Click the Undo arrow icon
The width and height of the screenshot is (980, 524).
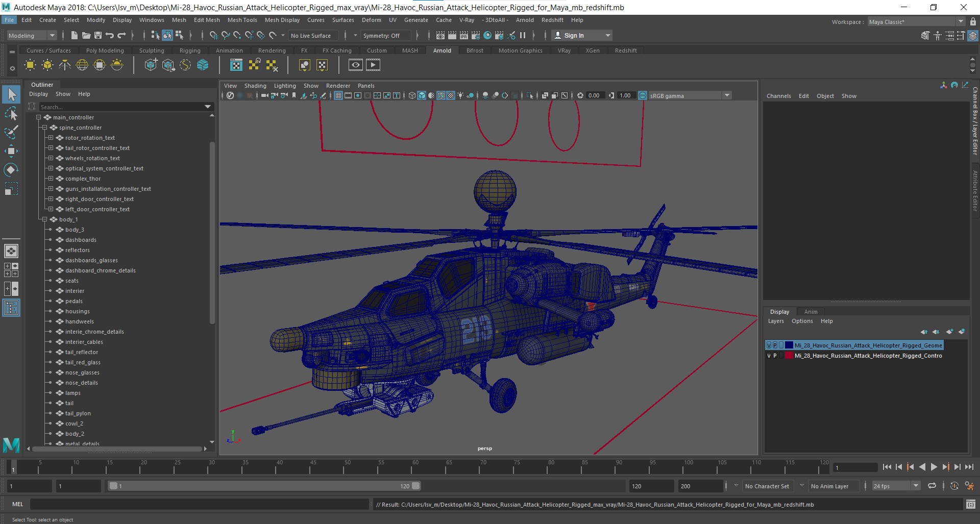pyautogui.click(x=110, y=35)
